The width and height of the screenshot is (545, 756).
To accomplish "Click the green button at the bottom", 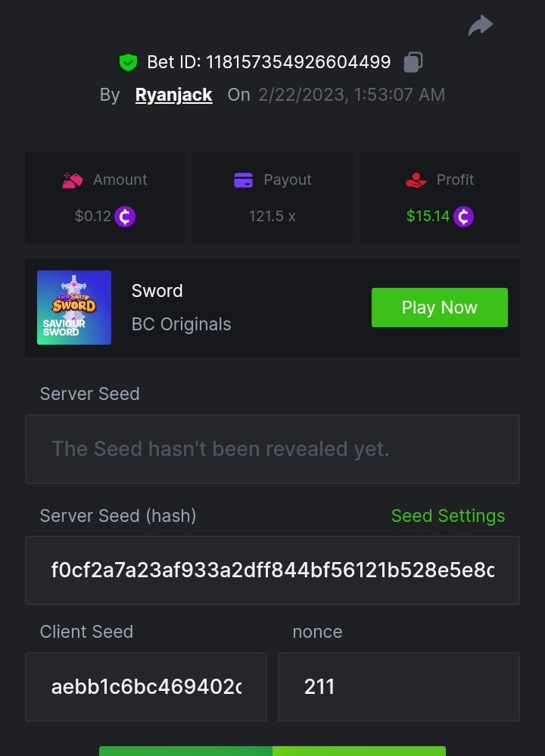I will click(x=272, y=751).
